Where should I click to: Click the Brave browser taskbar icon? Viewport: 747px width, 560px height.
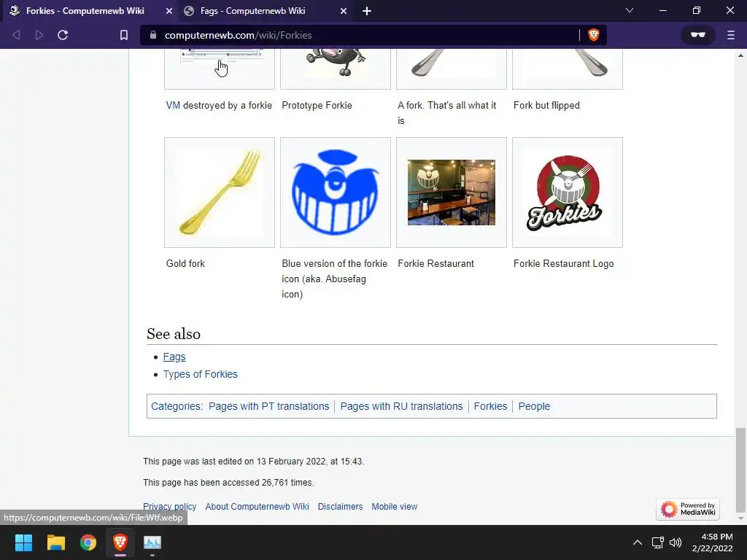pyautogui.click(x=120, y=542)
